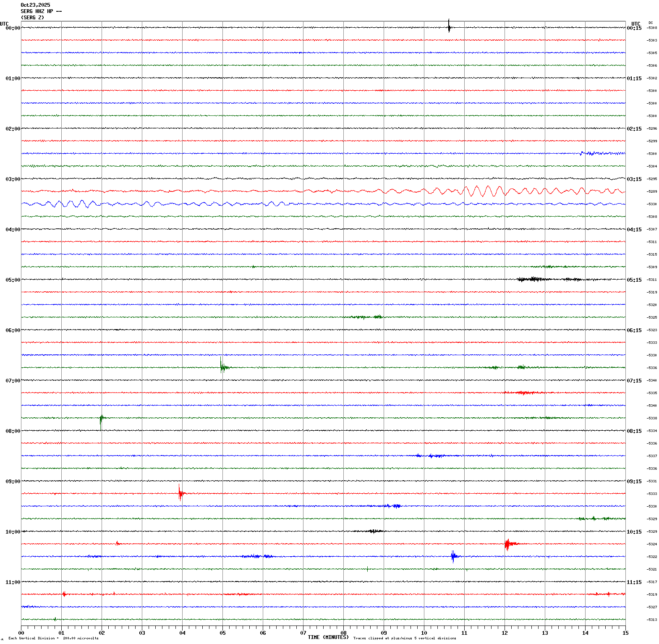Select the red event burst near minute 12

[x=507, y=544]
